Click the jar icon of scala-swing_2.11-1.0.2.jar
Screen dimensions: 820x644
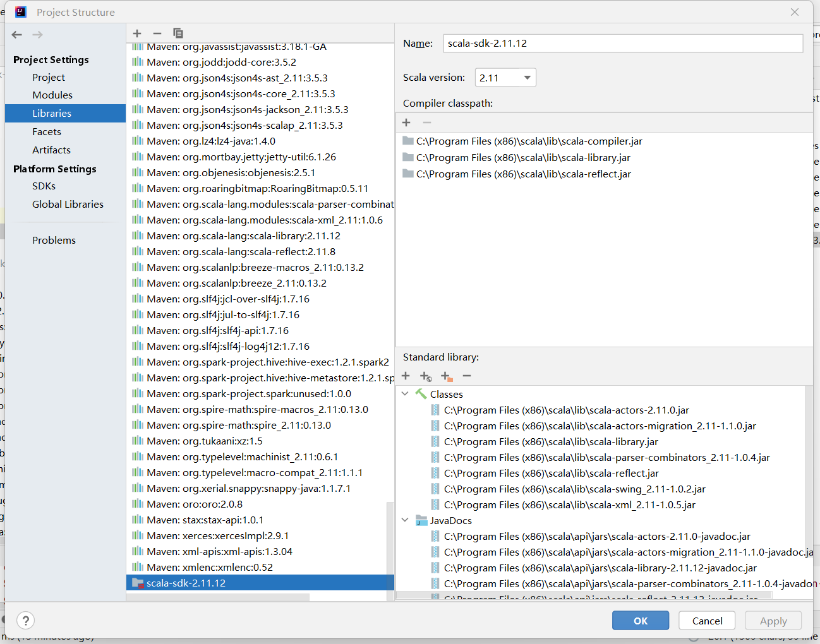point(435,489)
